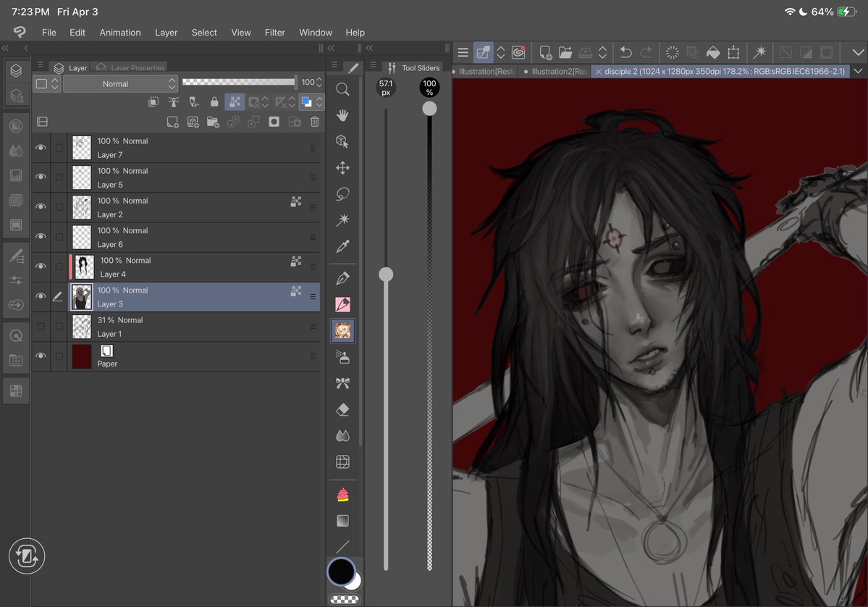Screen dimensions: 868x607
Task: Delete layer using trash icon
Action: click(x=315, y=122)
